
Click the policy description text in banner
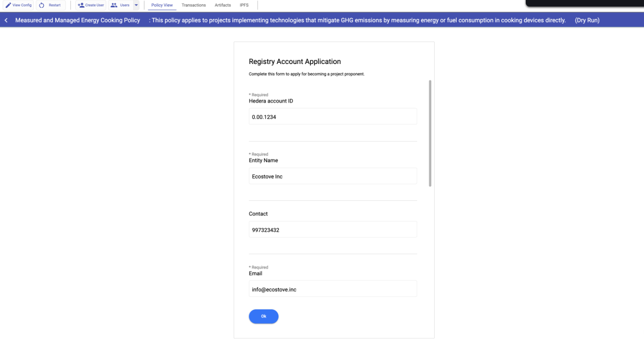(358, 21)
